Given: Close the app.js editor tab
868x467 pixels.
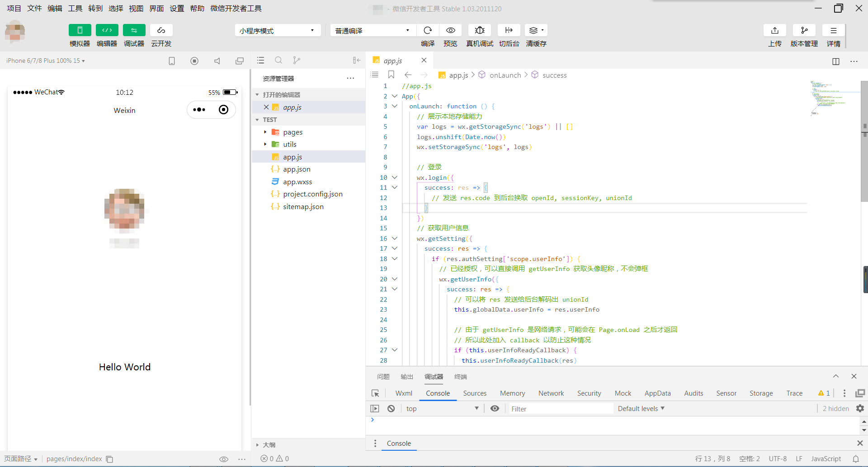Looking at the screenshot, I should click(424, 60).
